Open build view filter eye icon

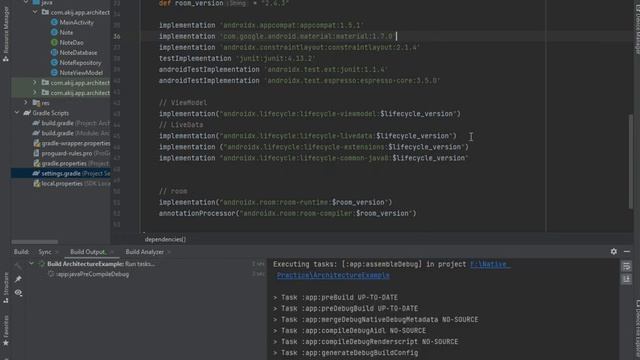[x=18, y=293]
